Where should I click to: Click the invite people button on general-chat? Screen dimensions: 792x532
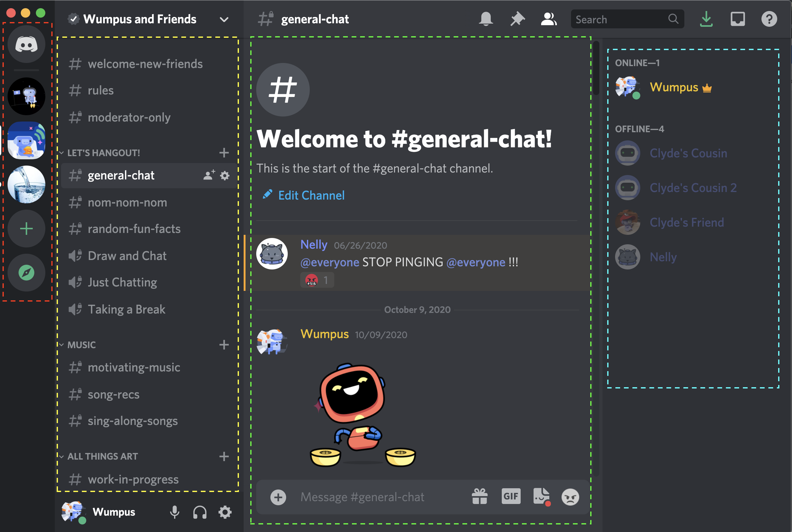point(206,175)
